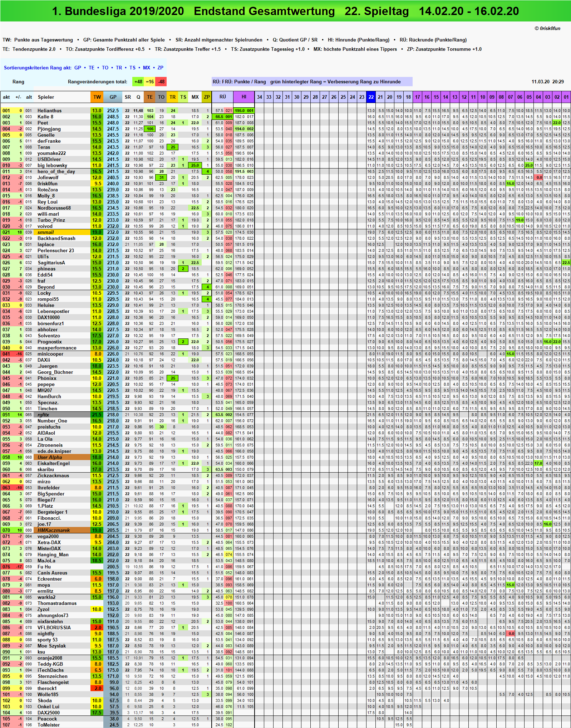Screen dimensions: 571x728
Task: Select player Helianthus in rank 001
Action: pos(49,111)
